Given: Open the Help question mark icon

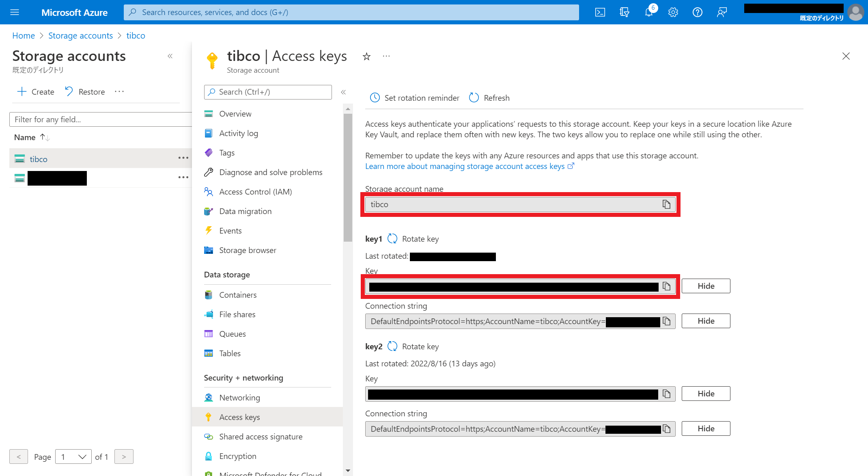Looking at the screenshot, I should point(698,12).
